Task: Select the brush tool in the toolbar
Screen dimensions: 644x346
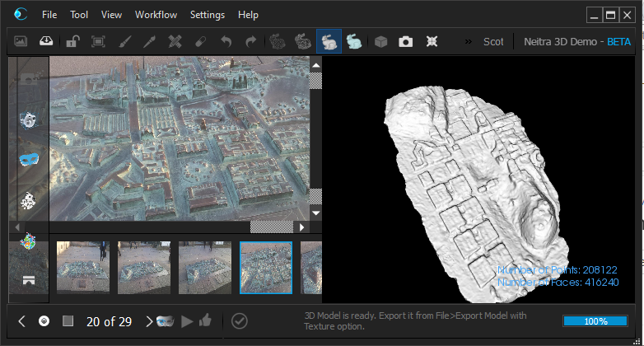Action: 124,41
